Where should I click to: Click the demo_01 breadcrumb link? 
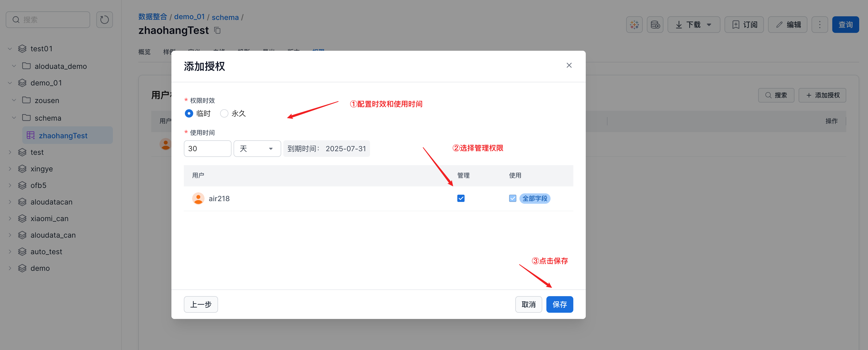point(189,17)
